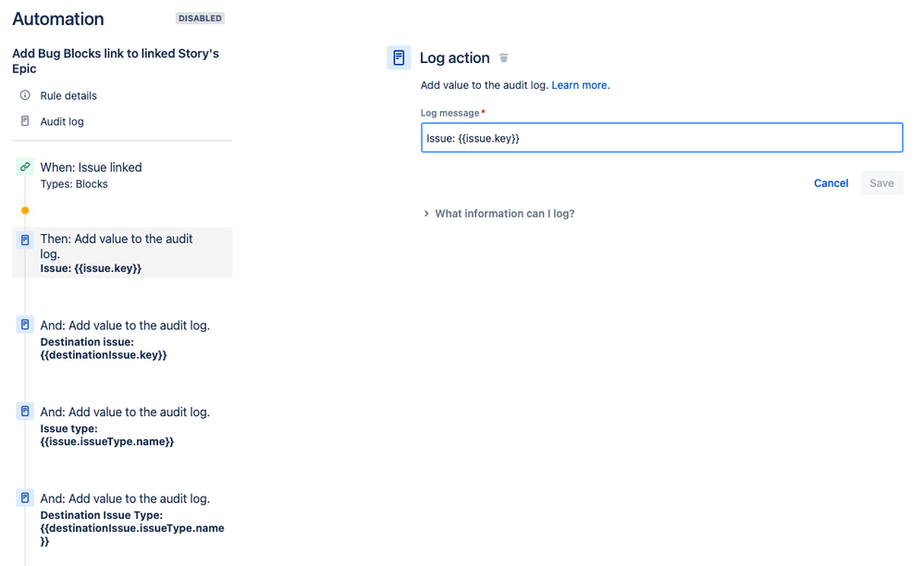Screen dimensions: 924x566
Task: Click the DISABLED status badge
Action: coord(201,18)
